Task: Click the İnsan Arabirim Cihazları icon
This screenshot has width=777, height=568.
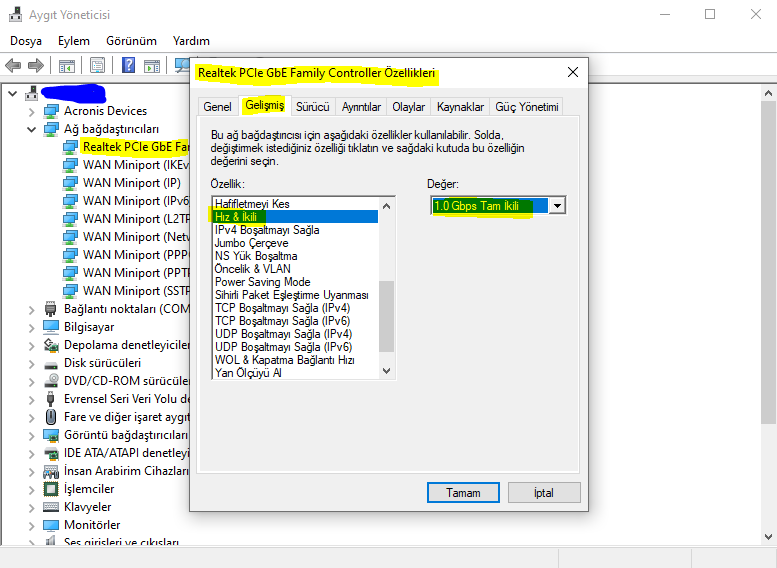Action: (51, 471)
